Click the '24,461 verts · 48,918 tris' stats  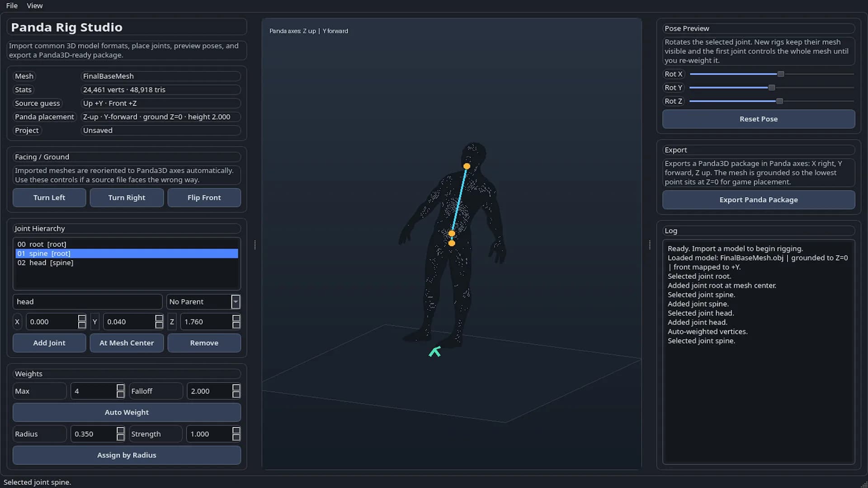point(160,90)
